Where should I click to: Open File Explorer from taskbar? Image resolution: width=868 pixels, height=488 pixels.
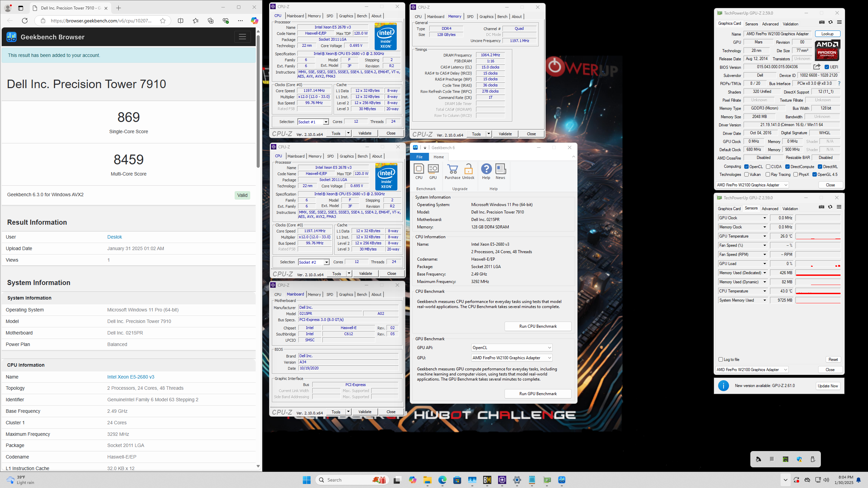[x=427, y=480]
